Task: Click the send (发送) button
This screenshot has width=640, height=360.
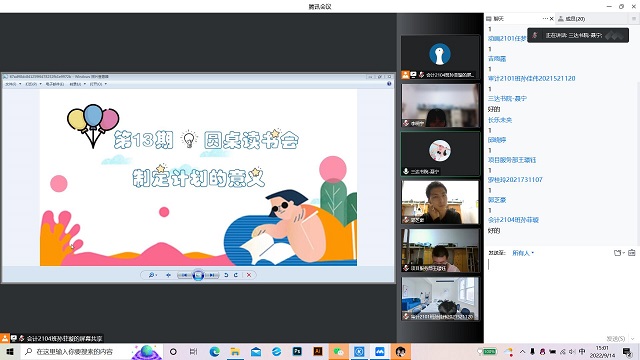Action: pos(616,338)
